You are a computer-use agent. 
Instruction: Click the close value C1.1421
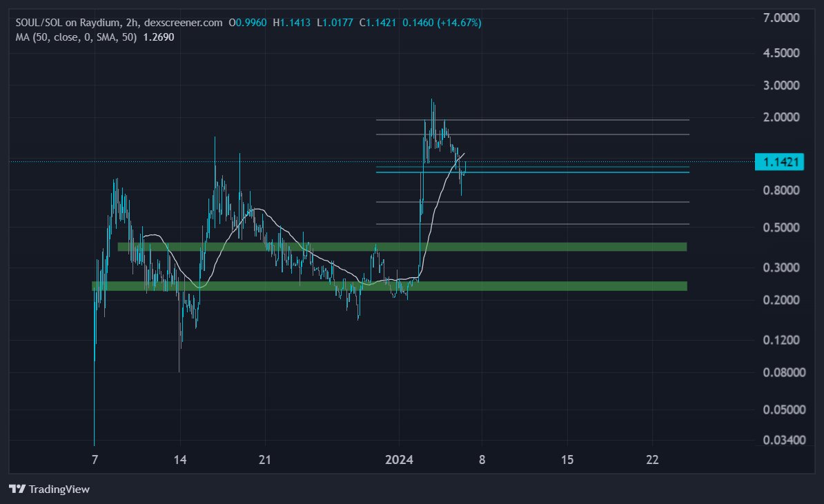click(378, 22)
